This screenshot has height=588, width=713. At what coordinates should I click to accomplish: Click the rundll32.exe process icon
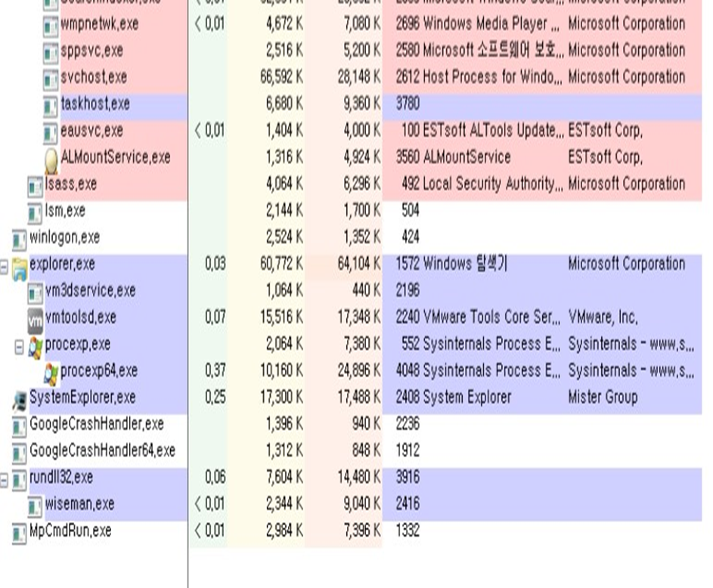[x=19, y=481]
